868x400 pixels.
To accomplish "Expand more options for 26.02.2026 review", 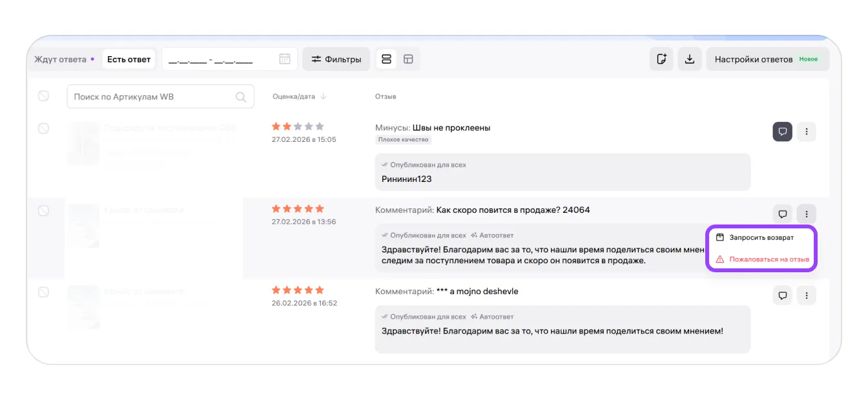I will 807,295.
